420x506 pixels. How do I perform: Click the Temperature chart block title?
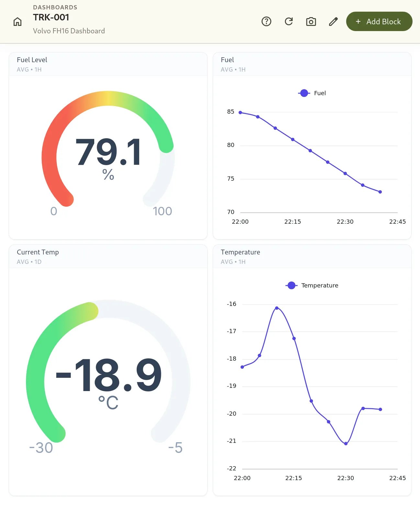click(x=240, y=252)
